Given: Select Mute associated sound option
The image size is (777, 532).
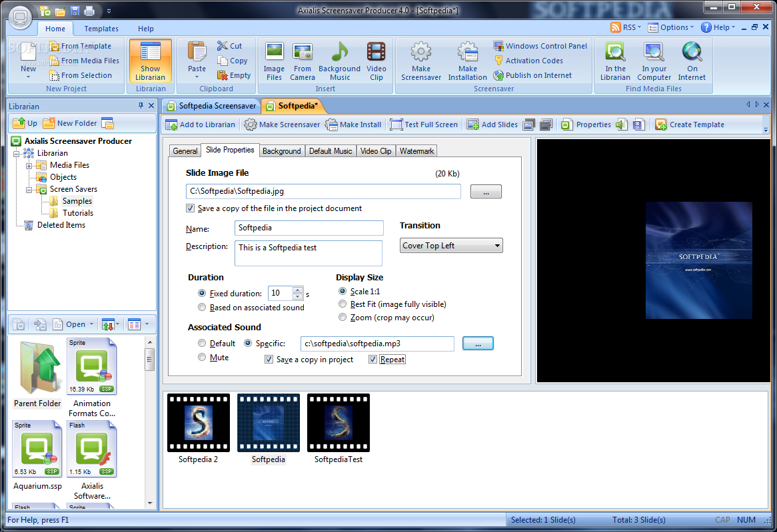Looking at the screenshot, I should [202, 357].
